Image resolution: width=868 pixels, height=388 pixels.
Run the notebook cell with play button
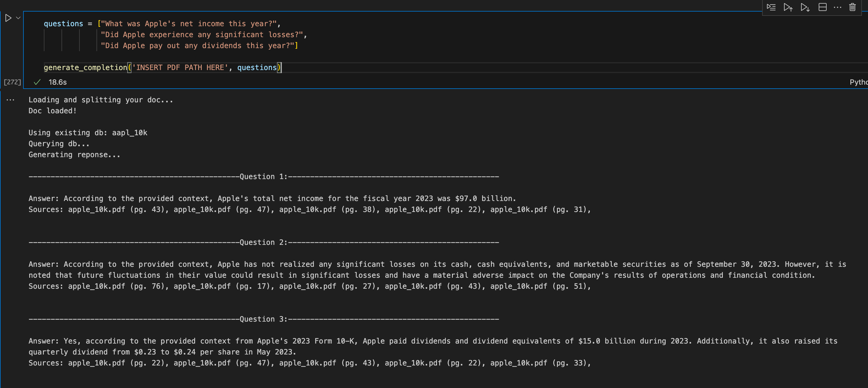[x=9, y=18]
